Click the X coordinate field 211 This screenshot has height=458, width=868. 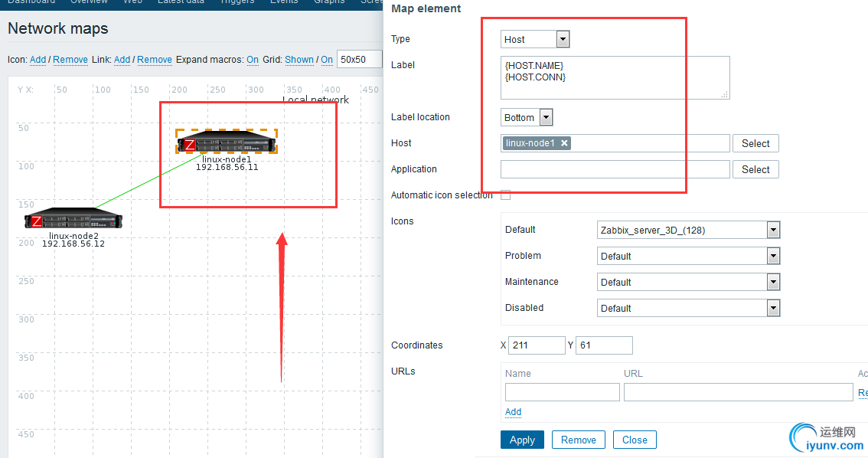pyautogui.click(x=537, y=345)
